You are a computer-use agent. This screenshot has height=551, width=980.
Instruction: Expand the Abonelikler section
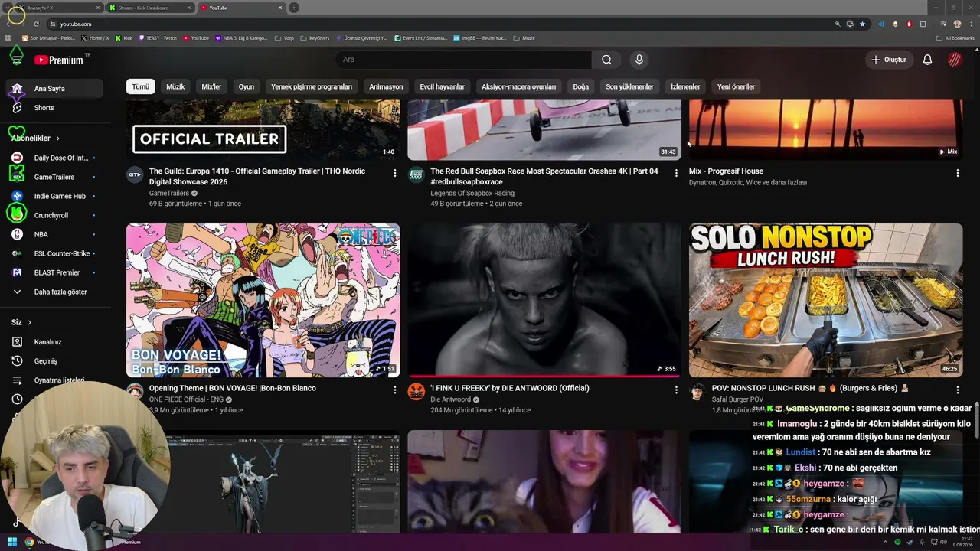click(35, 139)
